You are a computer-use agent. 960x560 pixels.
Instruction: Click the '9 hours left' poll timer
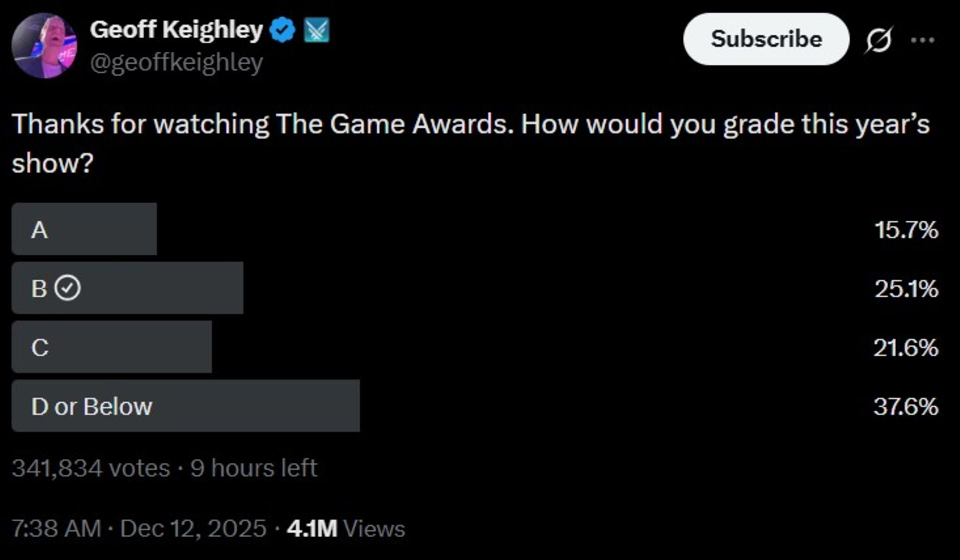(254, 468)
